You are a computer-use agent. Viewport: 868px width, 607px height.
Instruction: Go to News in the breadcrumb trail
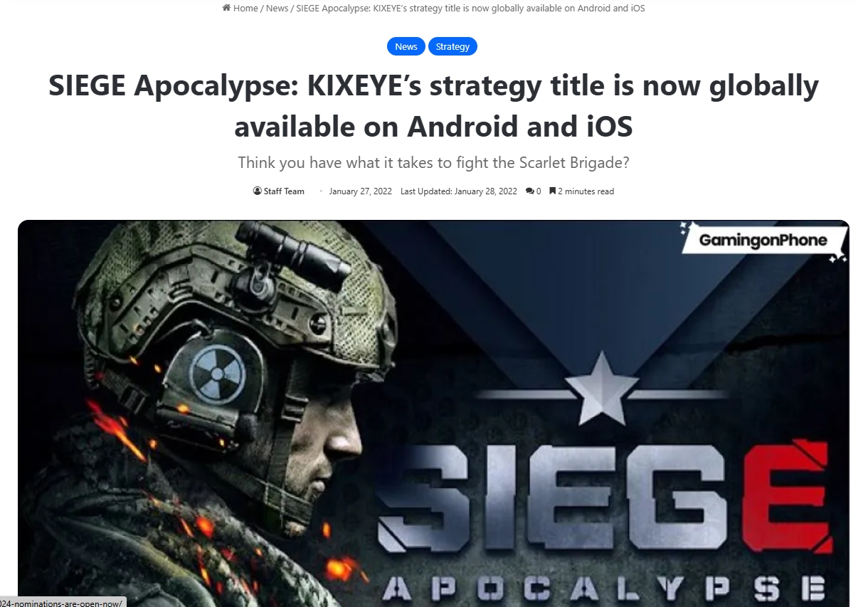pyautogui.click(x=277, y=8)
